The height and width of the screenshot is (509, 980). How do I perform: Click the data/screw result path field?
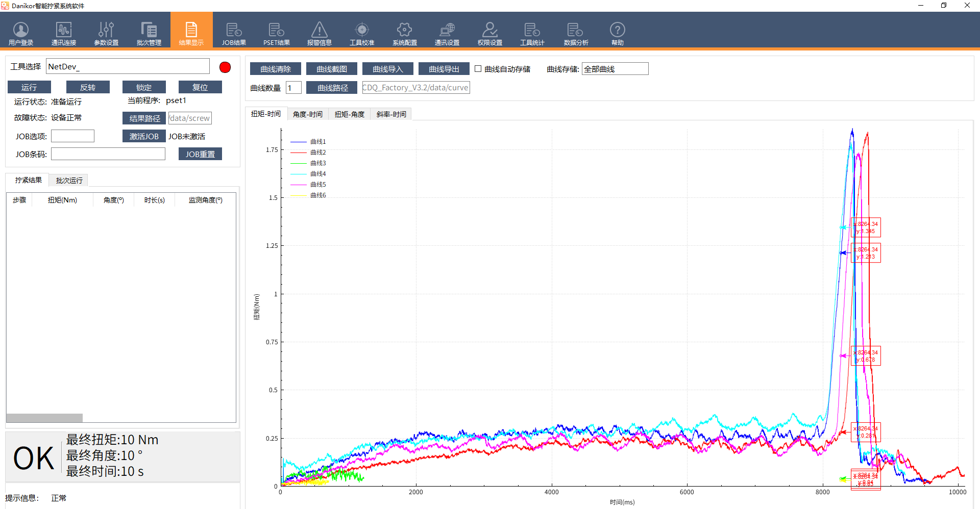(x=190, y=118)
